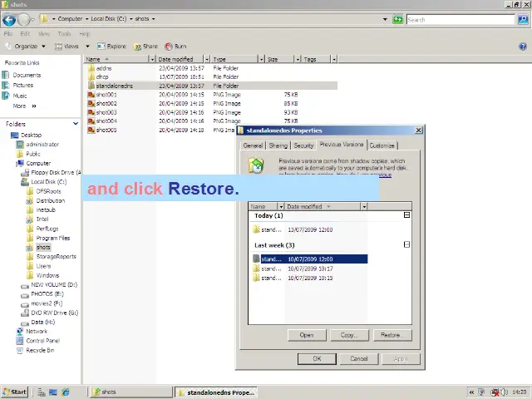Select Control Panel in the folder tree
532x399 pixels.
[42, 341]
